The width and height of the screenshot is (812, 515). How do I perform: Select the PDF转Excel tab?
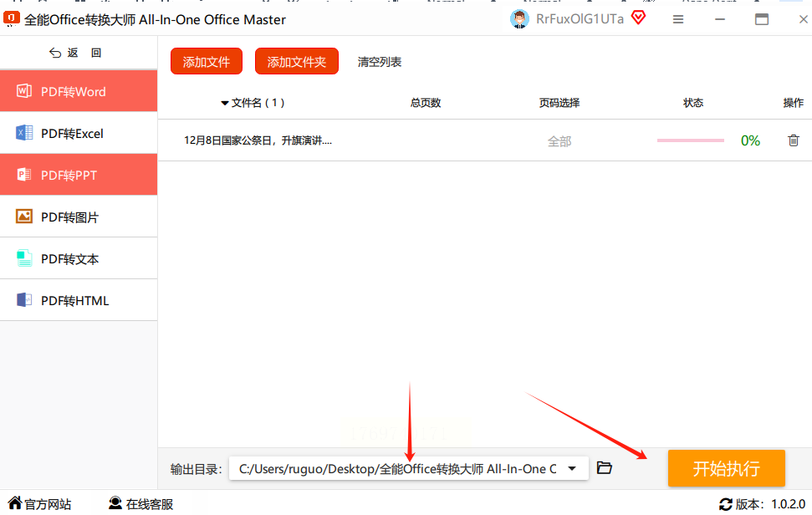tap(79, 133)
